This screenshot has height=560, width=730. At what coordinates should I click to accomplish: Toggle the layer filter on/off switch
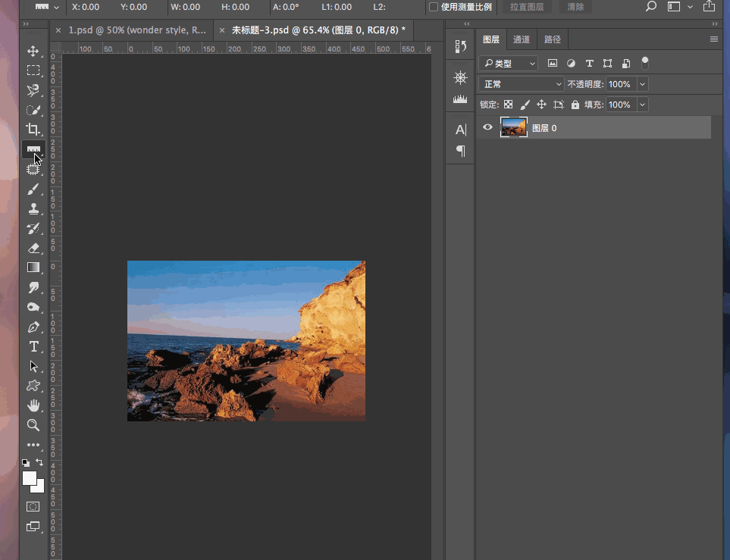645,62
